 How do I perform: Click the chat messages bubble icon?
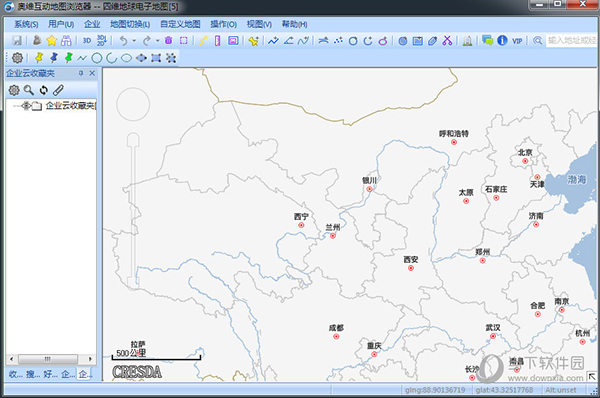coord(487,40)
